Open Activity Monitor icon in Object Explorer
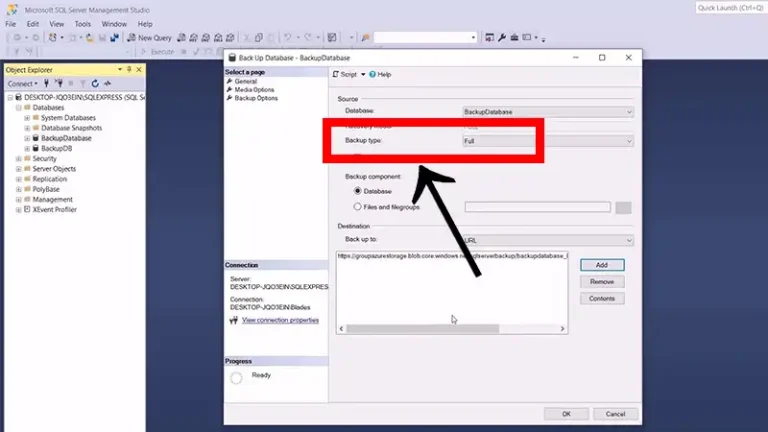 pyautogui.click(x=107, y=83)
